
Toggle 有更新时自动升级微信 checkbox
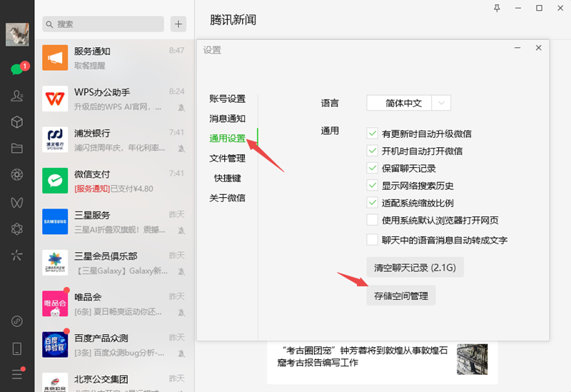(x=372, y=134)
